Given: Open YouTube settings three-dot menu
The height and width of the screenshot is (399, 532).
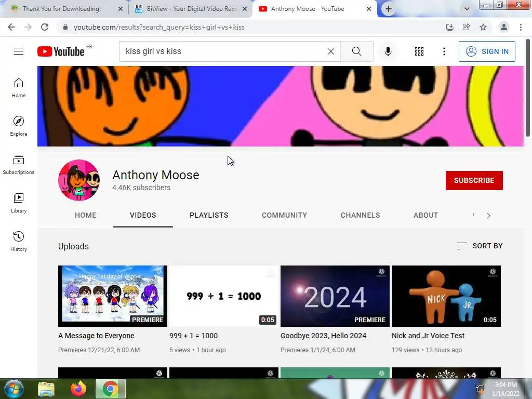Looking at the screenshot, I should 444,51.
